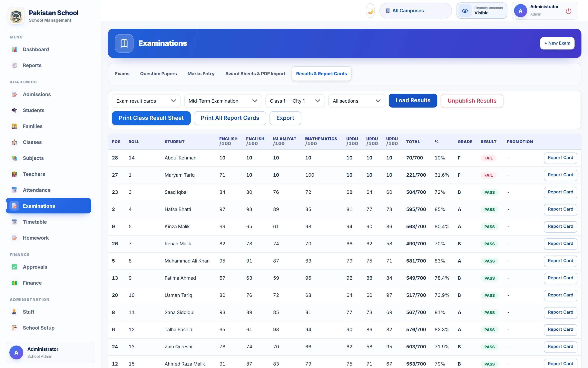Open Usman Tariq's Report Card
The height and width of the screenshot is (368, 588).
560,295
